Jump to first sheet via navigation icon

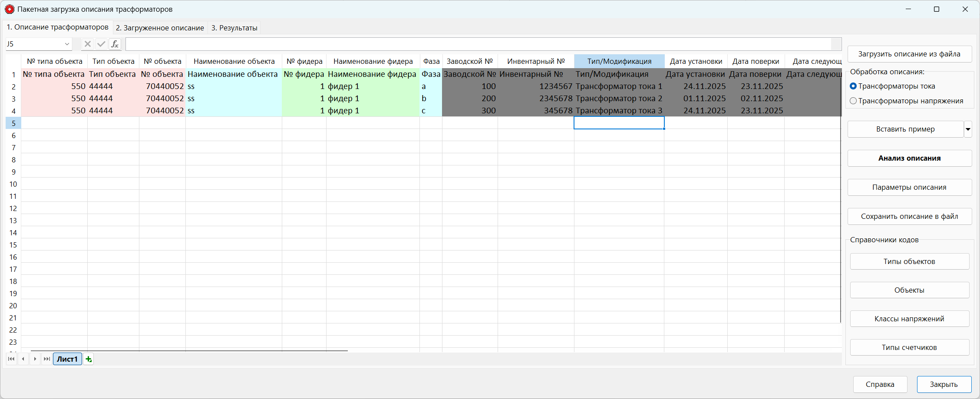(11, 359)
